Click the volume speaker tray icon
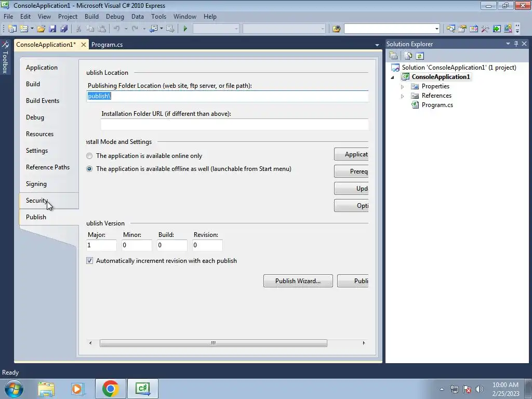Image resolution: width=532 pixels, height=399 pixels. pyautogui.click(x=479, y=389)
